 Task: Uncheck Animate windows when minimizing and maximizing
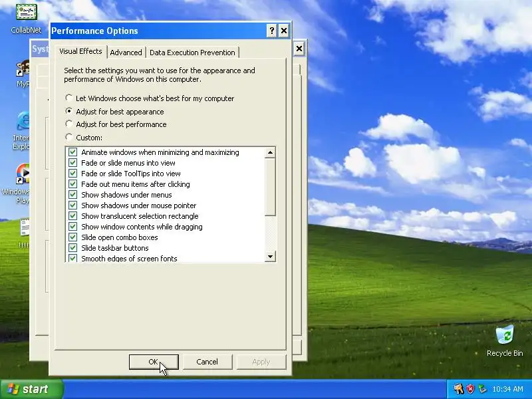point(72,152)
